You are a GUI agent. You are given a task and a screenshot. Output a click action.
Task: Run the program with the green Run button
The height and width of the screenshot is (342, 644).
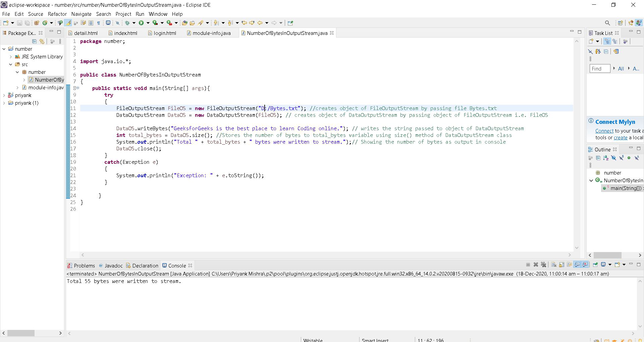141,23
